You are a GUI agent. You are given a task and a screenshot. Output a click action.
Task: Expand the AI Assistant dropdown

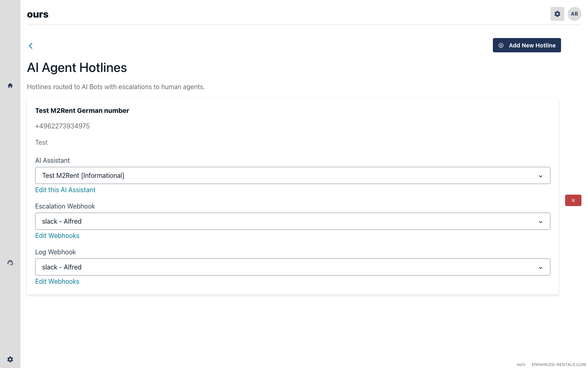pyautogui.click(x=292, y=175)
